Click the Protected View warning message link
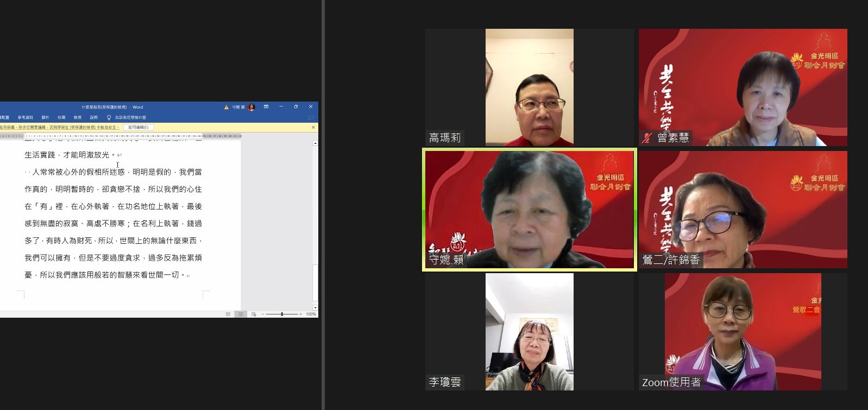This screenshot has width=868, height=410. pos(60,127)
